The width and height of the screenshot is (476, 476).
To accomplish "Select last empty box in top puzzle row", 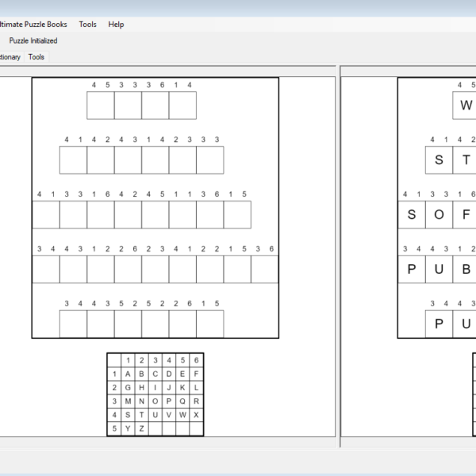I will 182,105.
